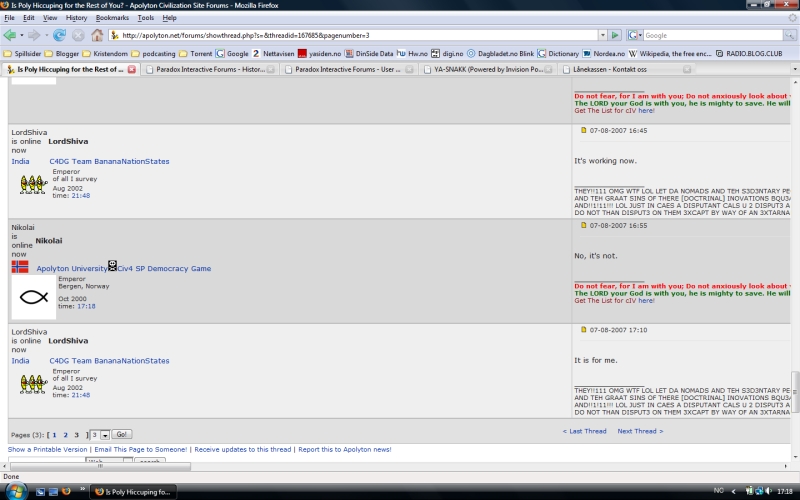Open the Bookmarks menu
This screenshot has height=500, width=800.
pyautogui.click(x=112, y=18)
